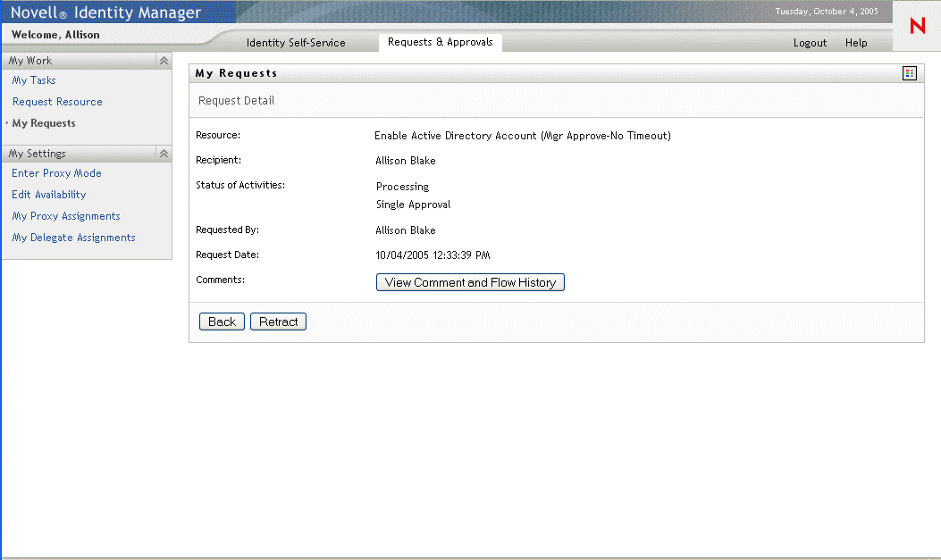Click the Single Approval status text
Image resolution: width=941 pixels, height=560 pixels.
point(413,205)
